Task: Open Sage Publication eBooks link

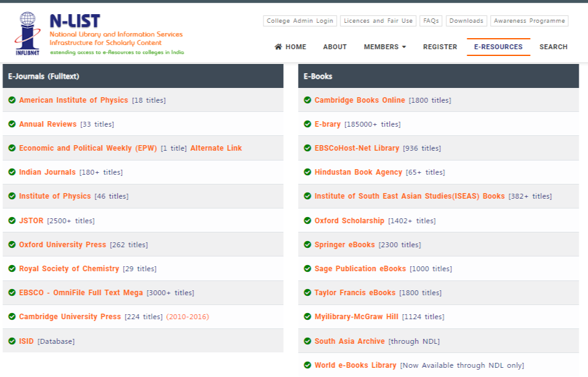Action: click(360, 269)
